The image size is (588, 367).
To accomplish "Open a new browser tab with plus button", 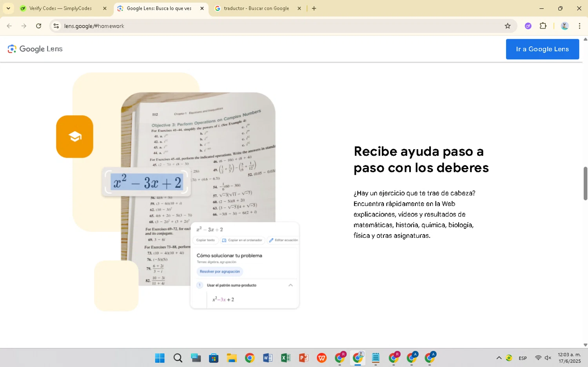I will click(x=314, y=8).
